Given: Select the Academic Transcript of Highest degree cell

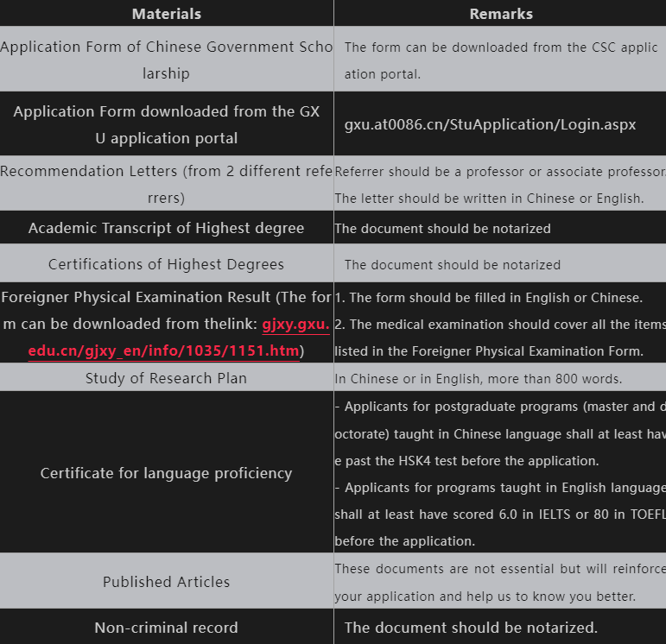Looking at the screenshot, I should (166, 229).
